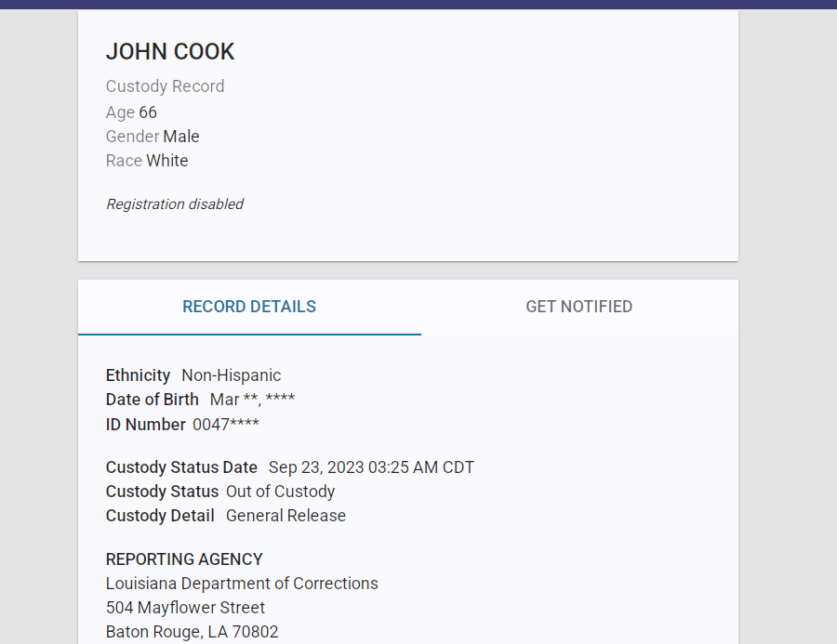
Task: Click the 504 Mayflower Street address
Action: (x=185, y=608)
